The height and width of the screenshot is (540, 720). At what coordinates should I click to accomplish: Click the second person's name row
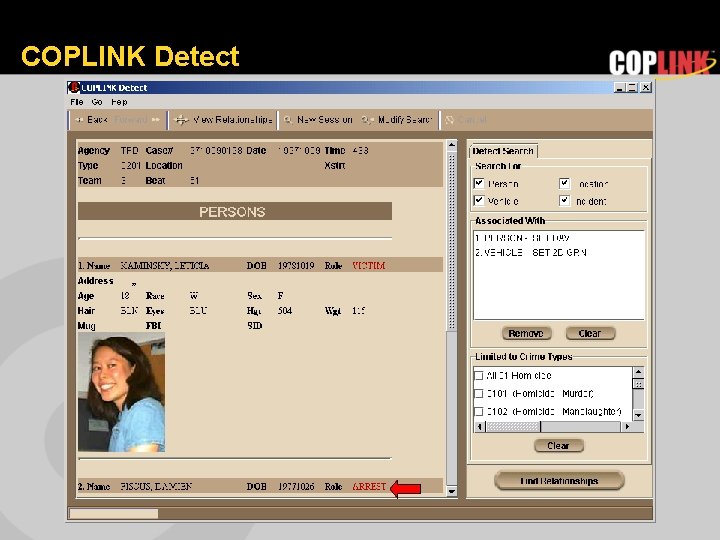click(x=260, y=486)
